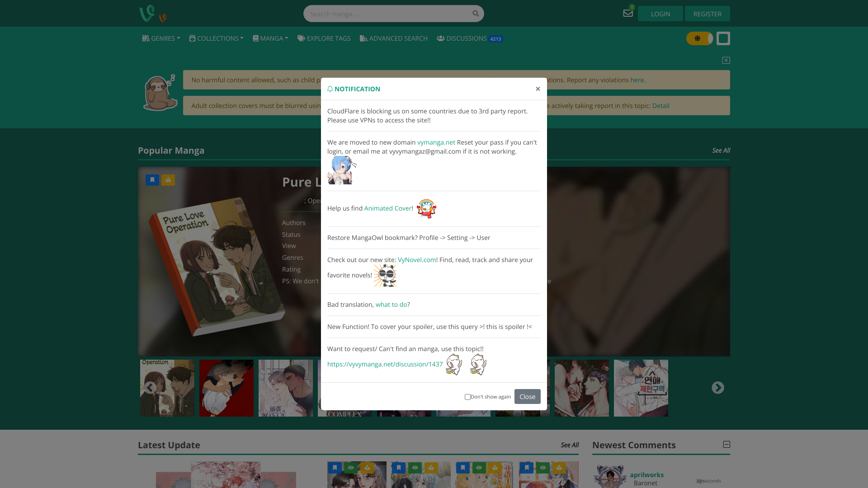This screenshot has height=488, width=868.
Task: Click yellow reader icon on third Latest Update cover
Action: pyautogui.click(x=495, y=468)
